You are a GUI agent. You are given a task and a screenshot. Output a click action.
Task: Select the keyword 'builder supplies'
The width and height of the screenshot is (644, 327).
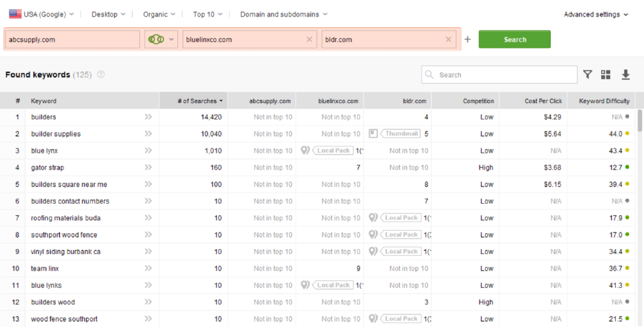[x=56, y=134]
